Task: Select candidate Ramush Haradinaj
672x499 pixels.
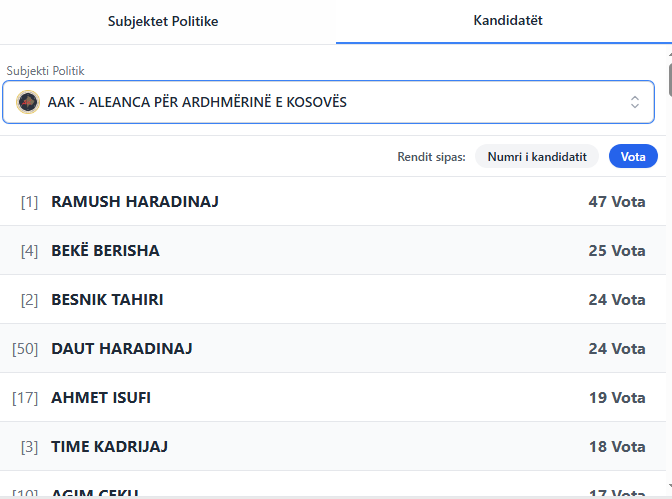Action: [x=135, y=201]
